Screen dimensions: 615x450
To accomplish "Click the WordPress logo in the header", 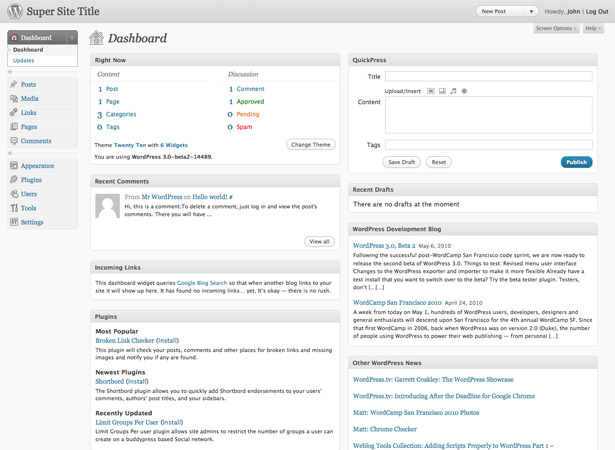I will pyautogui.click(x=15, y=11).
